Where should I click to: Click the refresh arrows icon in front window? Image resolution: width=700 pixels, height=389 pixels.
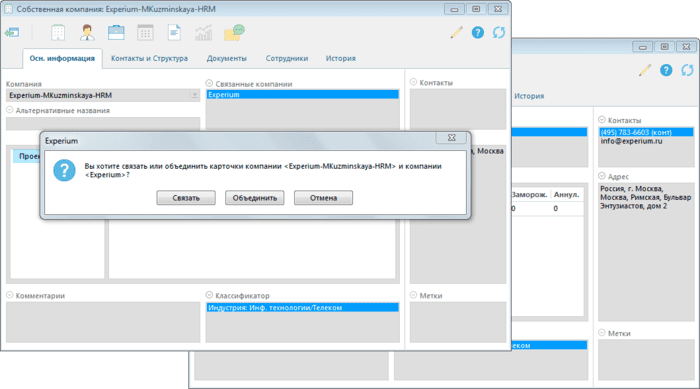click(499, 32)
